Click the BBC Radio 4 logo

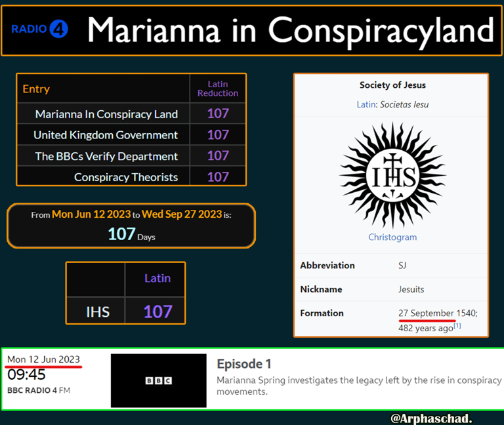tap(39, 30)
